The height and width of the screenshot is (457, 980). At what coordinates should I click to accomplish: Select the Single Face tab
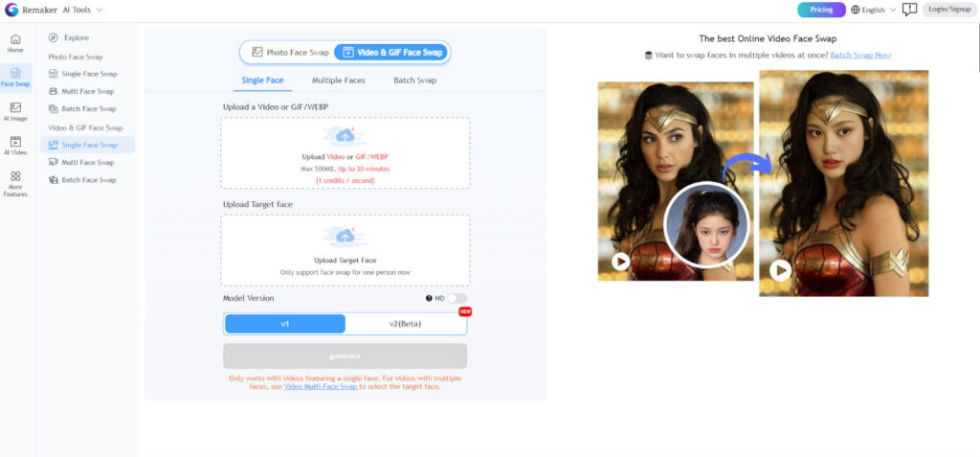[x=262, y=80]
